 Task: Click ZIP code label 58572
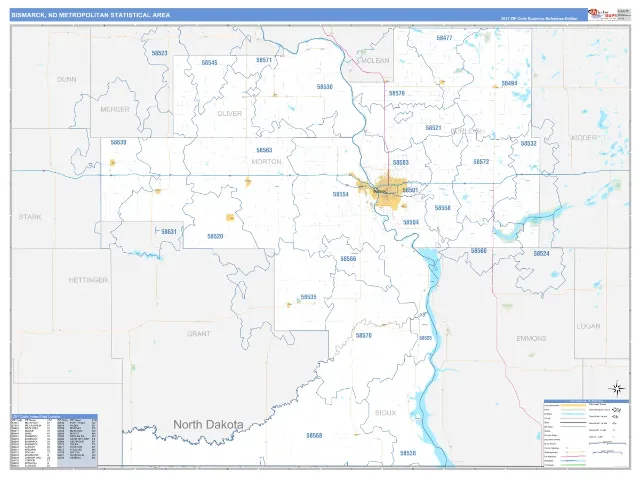tap(481, 162)
